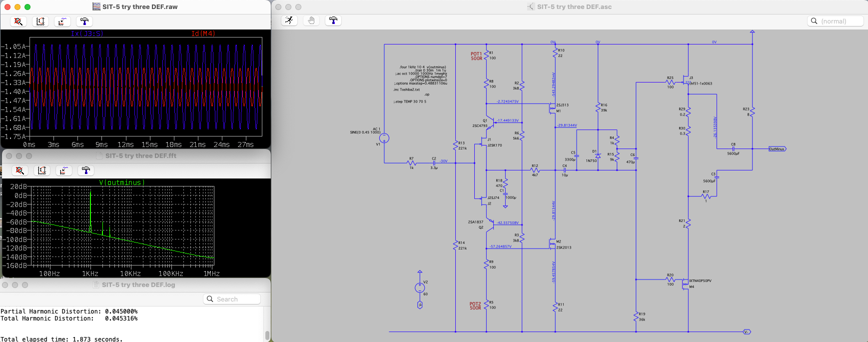Select resistor R10 with value 22
This screenshot has height=342, width=868.
pos(555,52)
